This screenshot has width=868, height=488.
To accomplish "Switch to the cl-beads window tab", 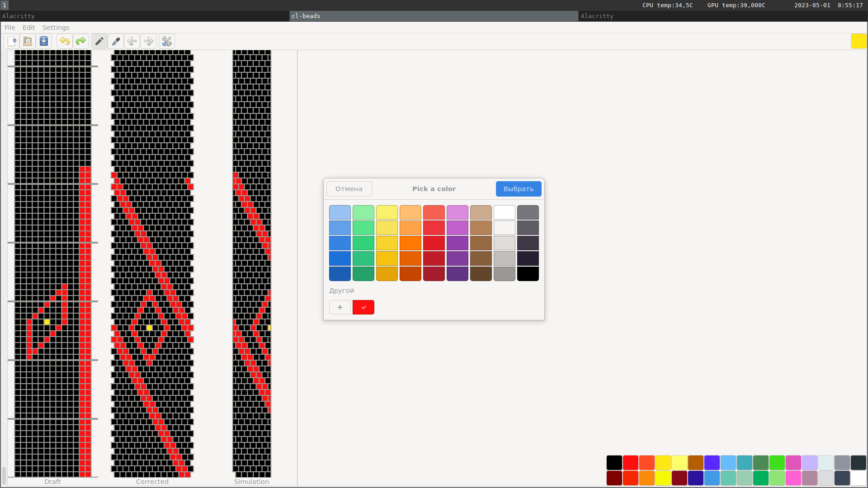I will pos(434,16).
